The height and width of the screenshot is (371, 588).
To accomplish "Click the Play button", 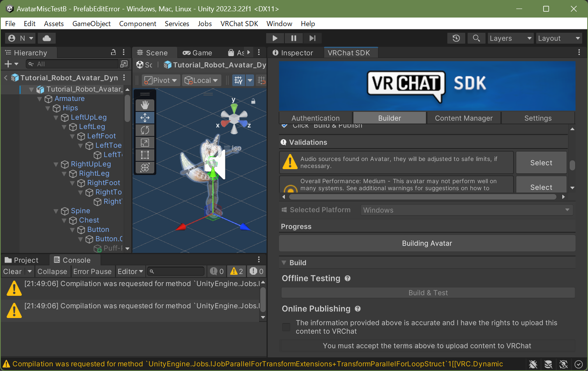I will coord(275,38).
